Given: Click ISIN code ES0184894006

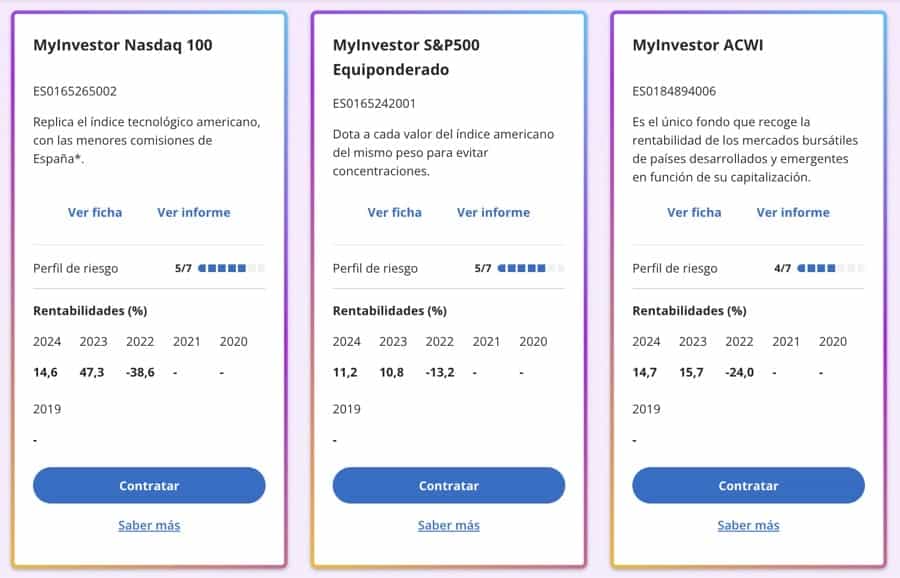Looking at the screenshot, I should 675,91.
